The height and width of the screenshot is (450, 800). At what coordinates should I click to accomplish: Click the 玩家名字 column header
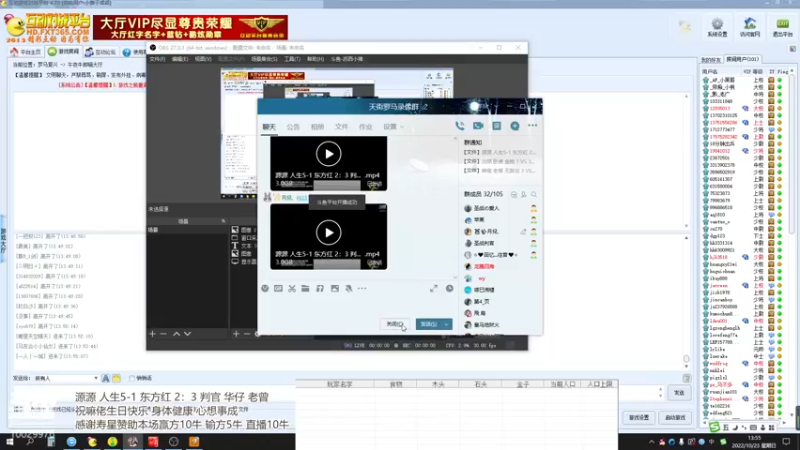[339, 384]
